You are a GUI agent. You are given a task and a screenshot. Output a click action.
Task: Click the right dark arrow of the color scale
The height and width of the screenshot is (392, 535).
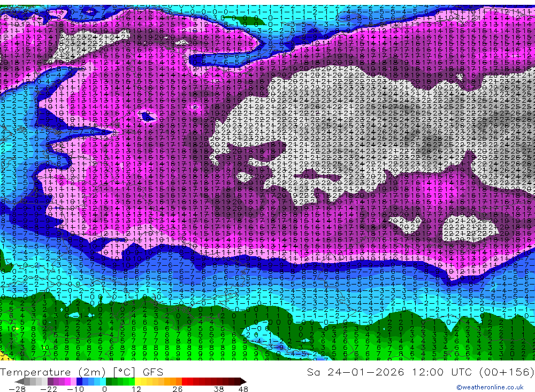click(x=243, y=382)
